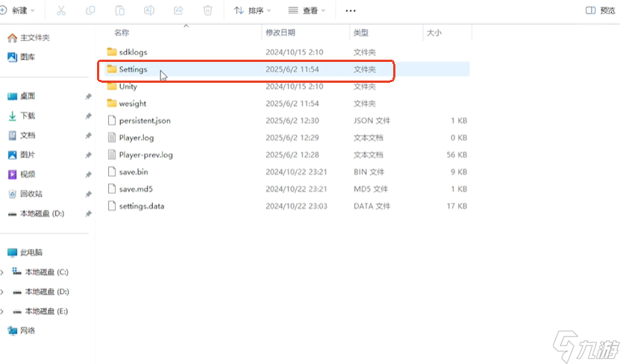Select Local Disk (C:) in sidebar
The image size is (620, 364).
pos(40,272)
